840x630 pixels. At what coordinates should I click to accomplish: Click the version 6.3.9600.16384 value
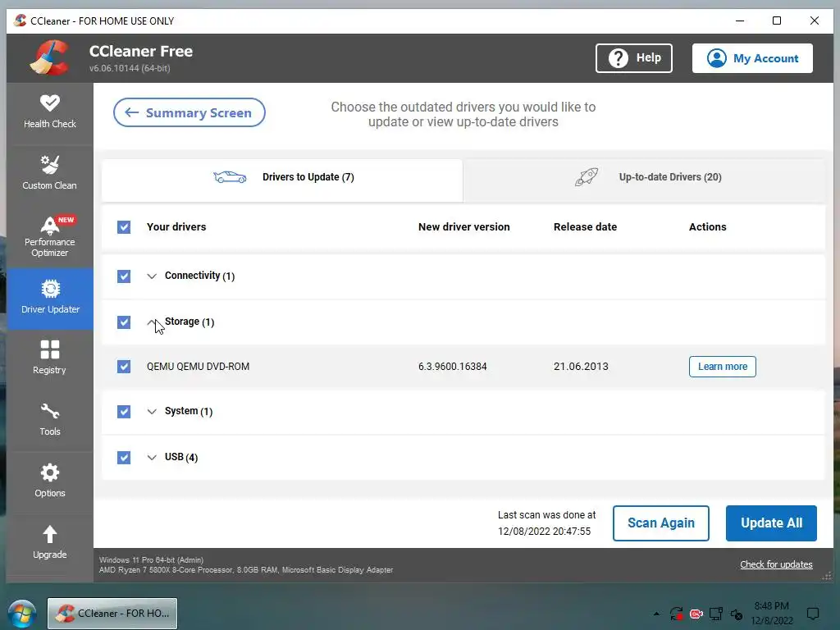point(452,367)
